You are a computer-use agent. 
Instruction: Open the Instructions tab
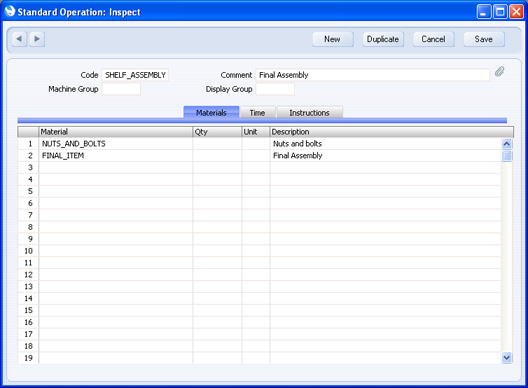(x=309, y=112)
